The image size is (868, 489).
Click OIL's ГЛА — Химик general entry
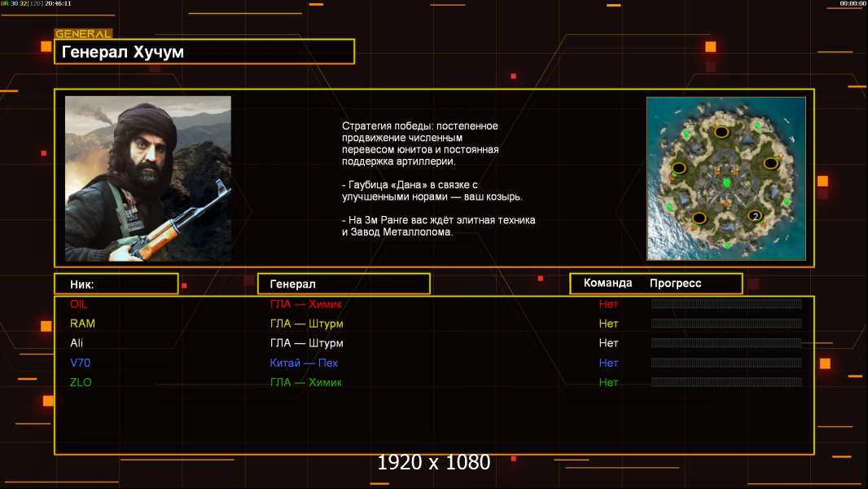(305, 304)
